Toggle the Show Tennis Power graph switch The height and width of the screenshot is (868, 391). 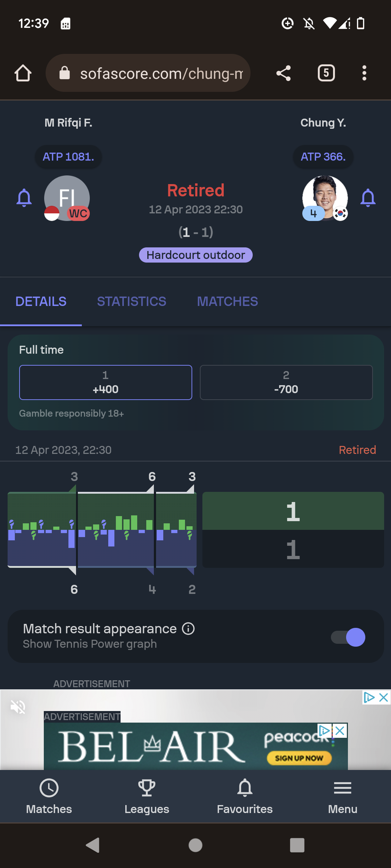(348, 637)
